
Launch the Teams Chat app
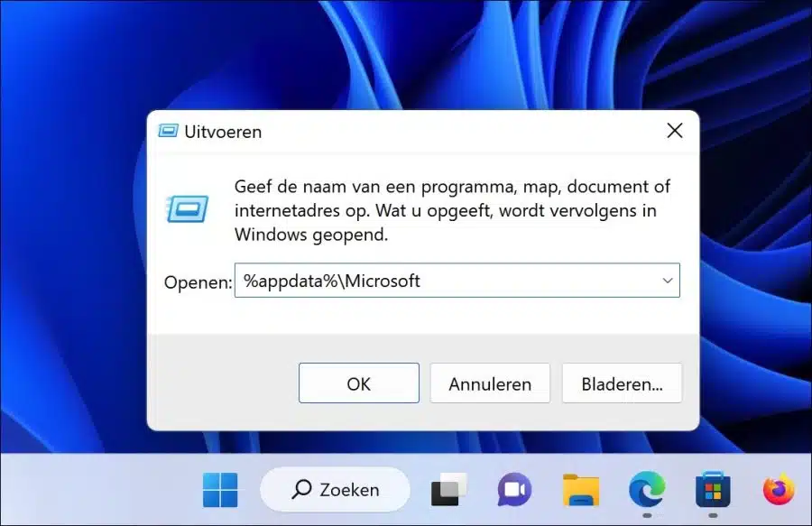(x=514, y=489)
